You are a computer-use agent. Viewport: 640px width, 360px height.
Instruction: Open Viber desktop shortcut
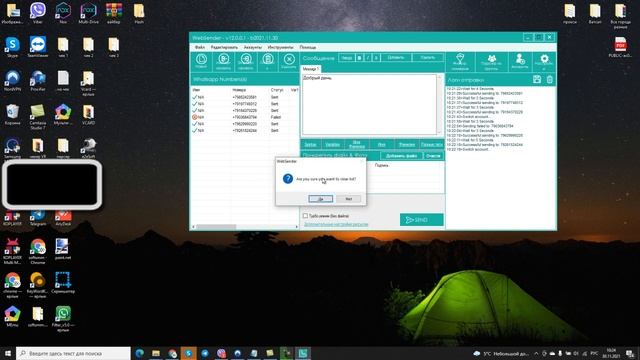click(x=38, y=13)
